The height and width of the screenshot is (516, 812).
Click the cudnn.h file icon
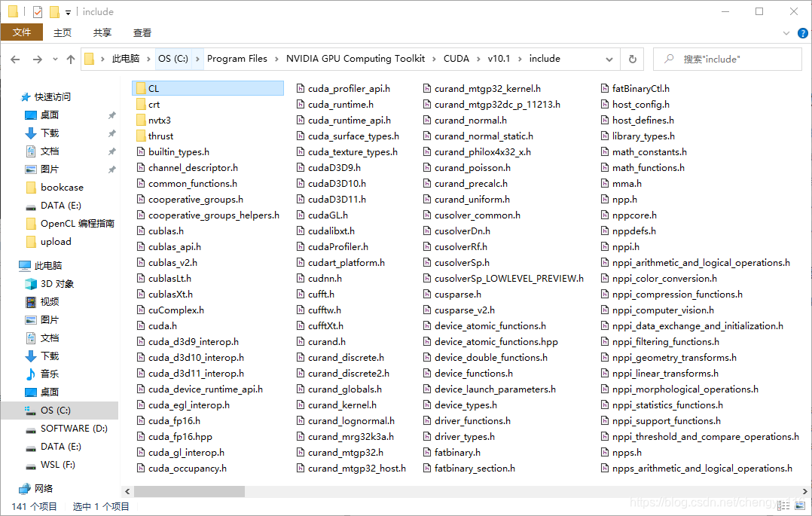(x=301, y=278)
